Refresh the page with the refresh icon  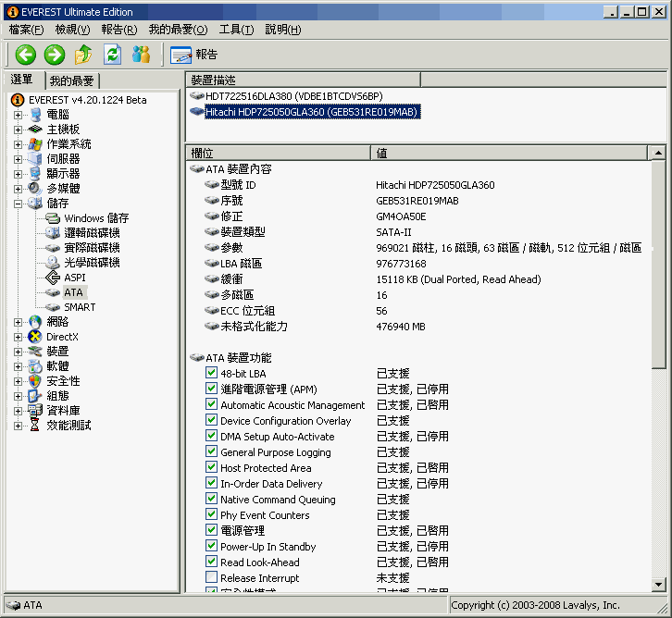tap(112, 55)
